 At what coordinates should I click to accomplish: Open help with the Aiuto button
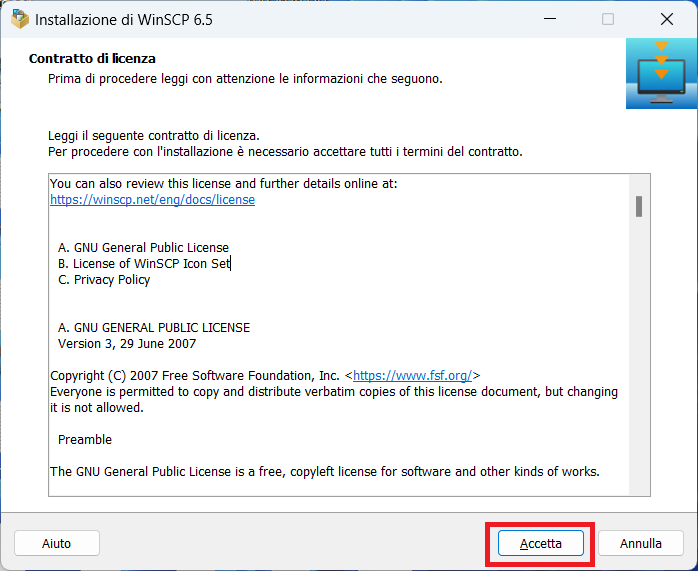point(57,544)
